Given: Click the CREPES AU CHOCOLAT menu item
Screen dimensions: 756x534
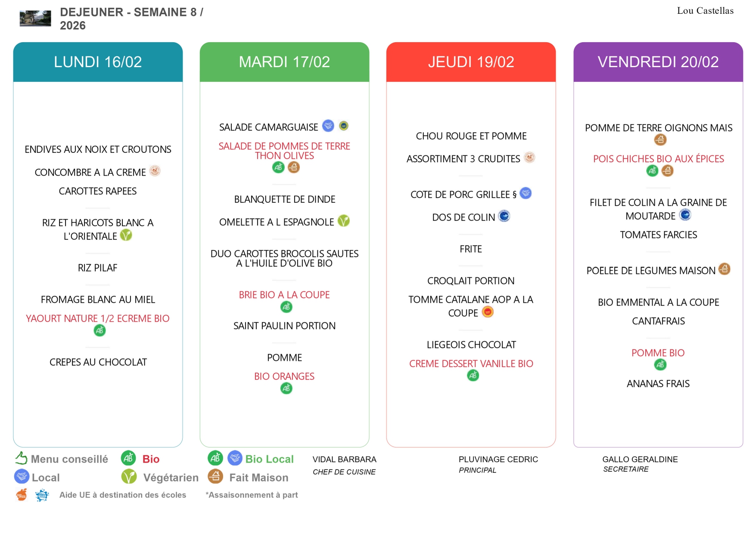Looking at the screenshot, I should (98, 362).
